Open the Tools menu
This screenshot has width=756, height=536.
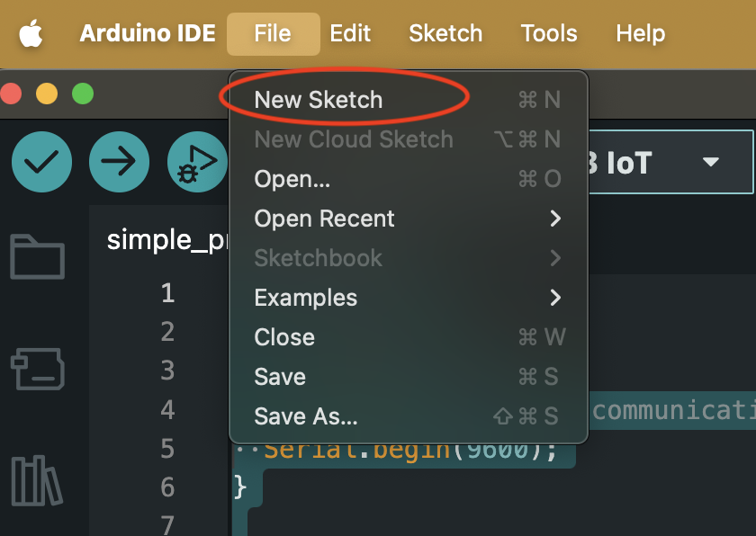tap(549, 34)
